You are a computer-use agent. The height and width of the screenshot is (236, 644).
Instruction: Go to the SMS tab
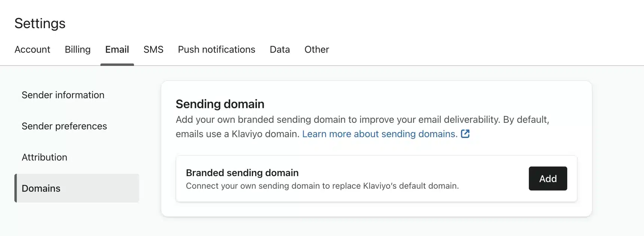coord(153,49)
